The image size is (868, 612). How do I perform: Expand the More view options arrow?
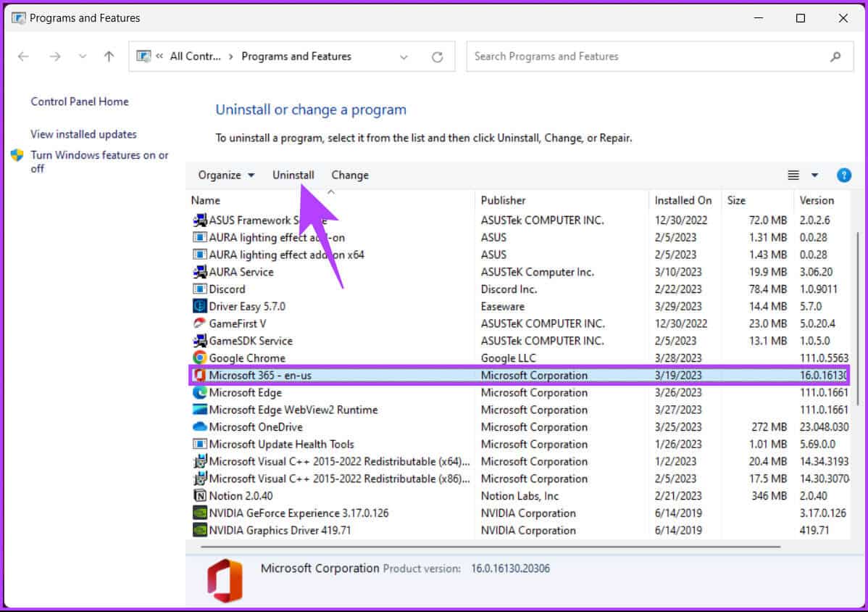[815, 175]
